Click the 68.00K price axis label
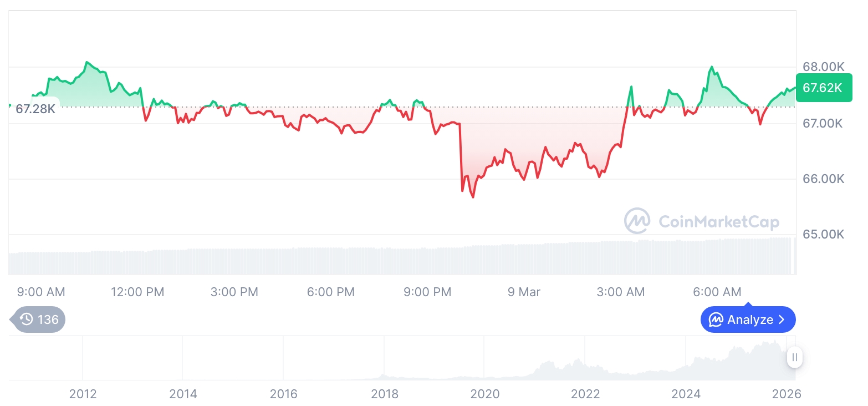The height and width of the screenshot is (406, 868). [824, 67]
